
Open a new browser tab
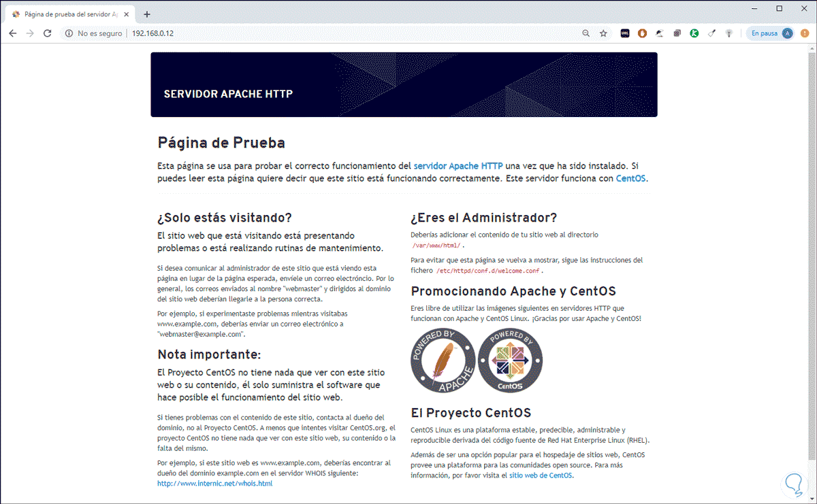(147, 14)
